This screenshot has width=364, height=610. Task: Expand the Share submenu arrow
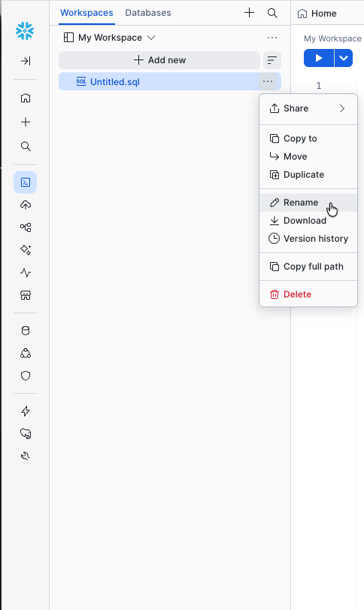click(342, 108)
